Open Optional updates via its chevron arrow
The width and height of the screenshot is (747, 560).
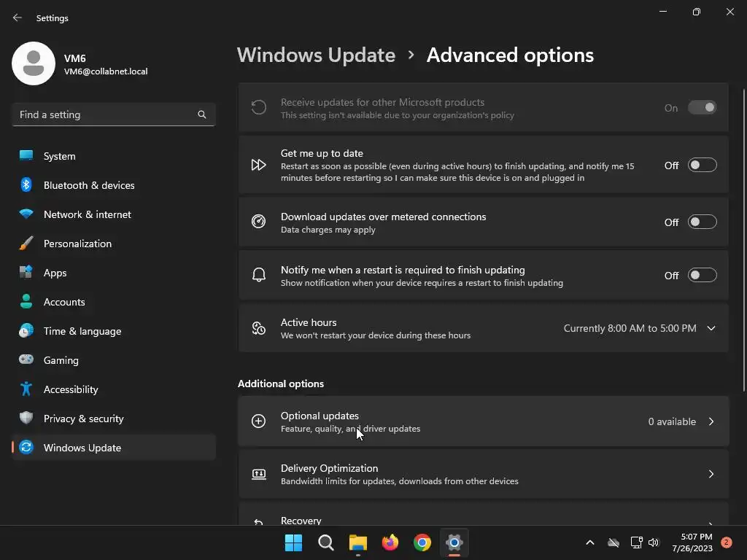[711, 421]
